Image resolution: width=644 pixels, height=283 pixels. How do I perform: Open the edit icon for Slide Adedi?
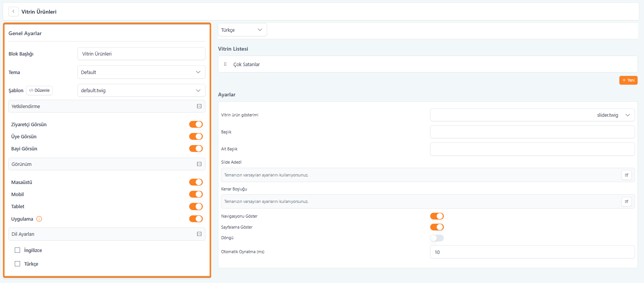[x=627, y=175]
